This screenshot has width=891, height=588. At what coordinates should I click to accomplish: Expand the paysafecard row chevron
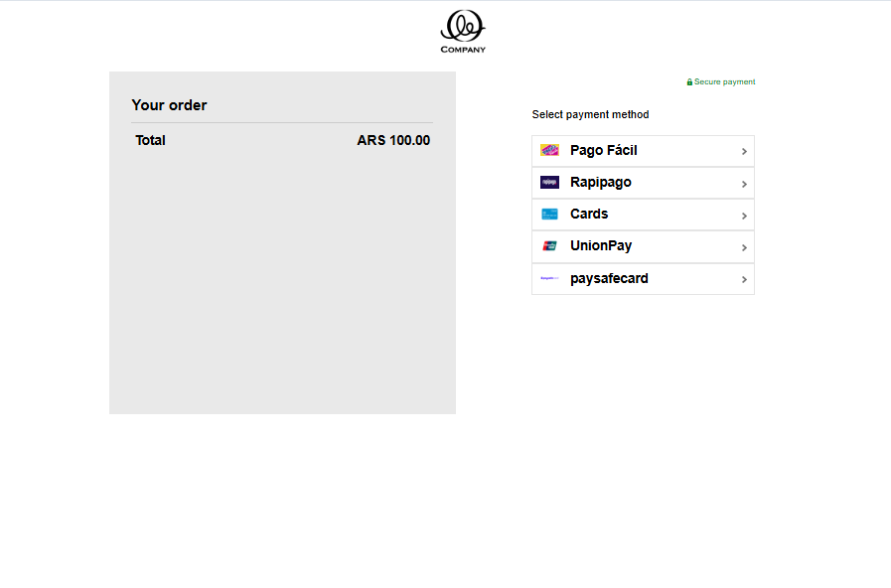744,279
